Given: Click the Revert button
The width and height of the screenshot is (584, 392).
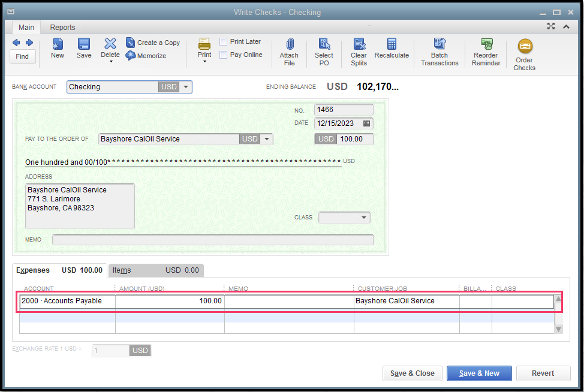Looking at the screenshot, I should pos(543,373).
